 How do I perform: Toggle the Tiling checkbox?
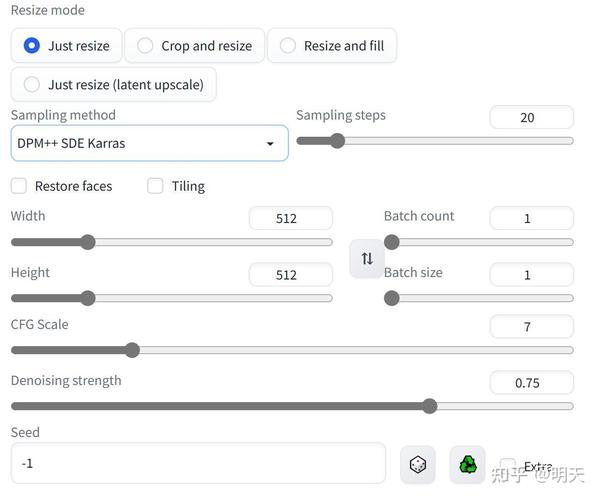155,186
